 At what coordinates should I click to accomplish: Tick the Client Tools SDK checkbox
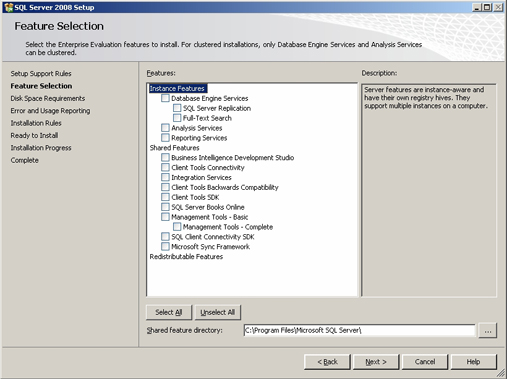(165, 197)
